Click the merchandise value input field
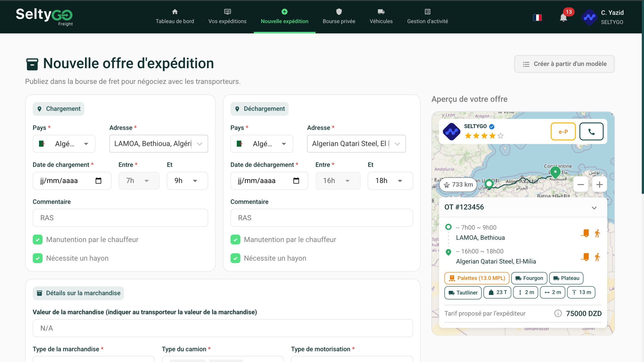Screen dimensions: 644x362 (223, 328)
